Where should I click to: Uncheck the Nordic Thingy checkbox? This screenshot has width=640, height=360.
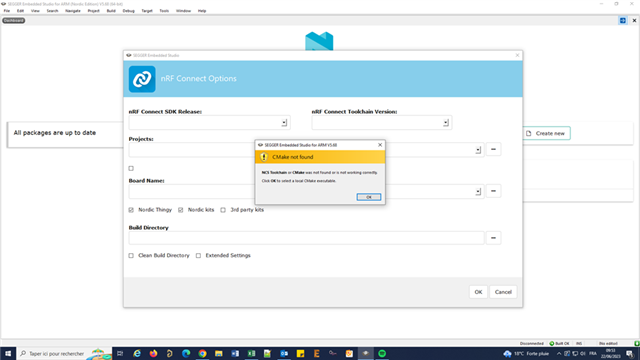(131, 210)
